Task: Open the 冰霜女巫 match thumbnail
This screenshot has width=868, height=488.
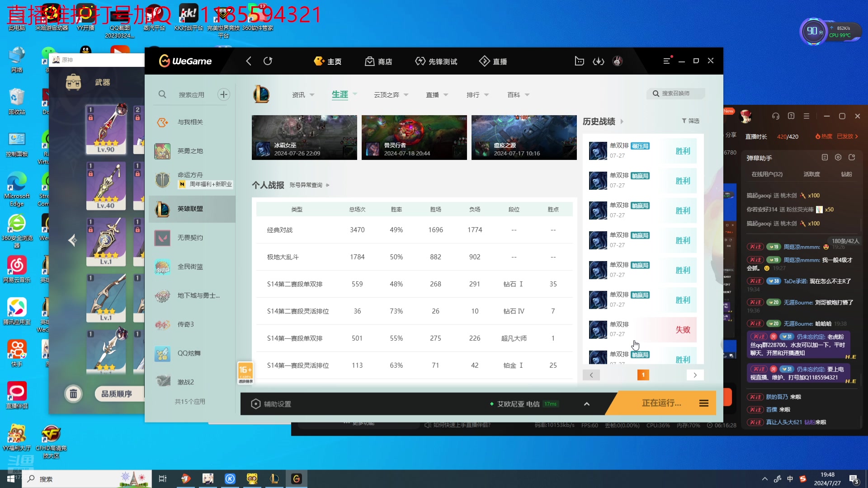Action: pyautogui.click(x=304, y=137)
